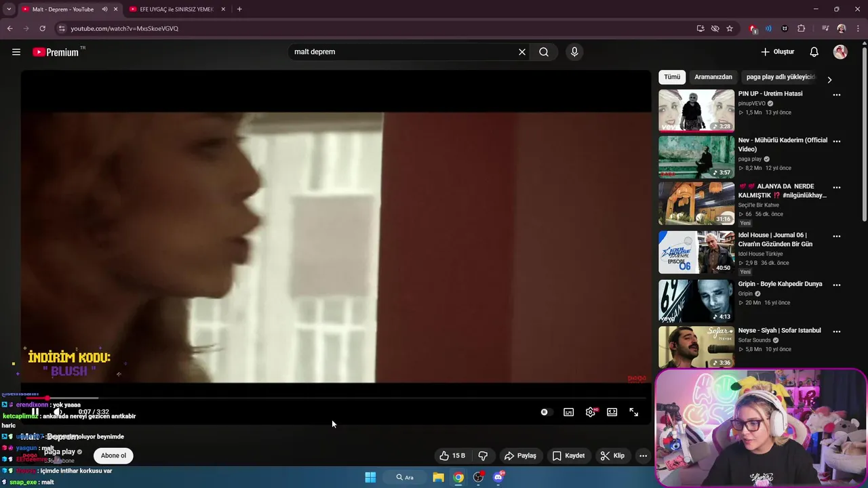
Task: Open the media control music-note icon
Action: pyautogui.click(x=825, y=28)
